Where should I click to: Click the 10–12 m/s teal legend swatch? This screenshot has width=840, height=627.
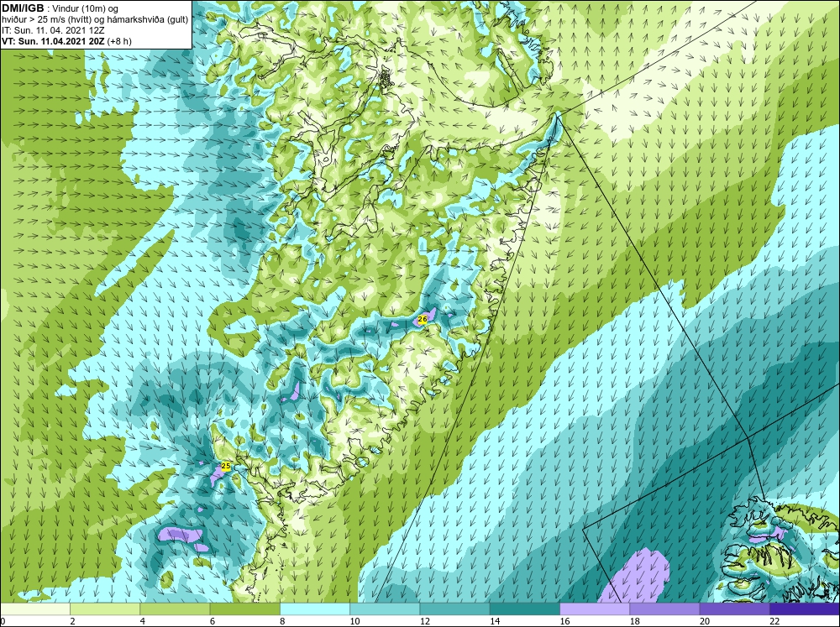click(385, 609)
